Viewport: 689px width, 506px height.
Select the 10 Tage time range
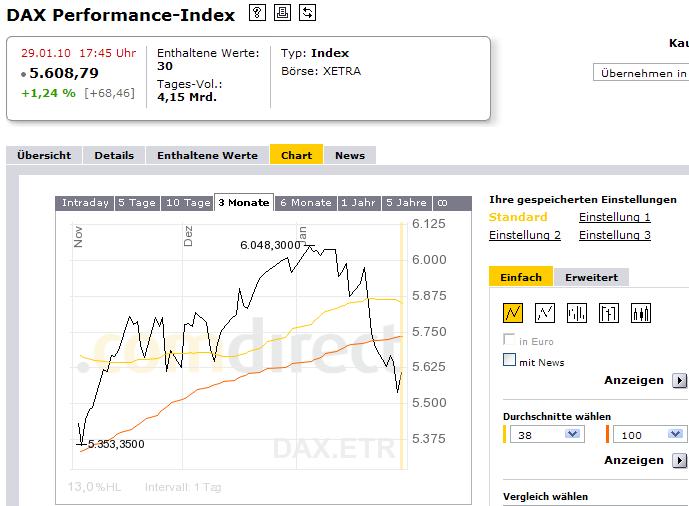188,203
